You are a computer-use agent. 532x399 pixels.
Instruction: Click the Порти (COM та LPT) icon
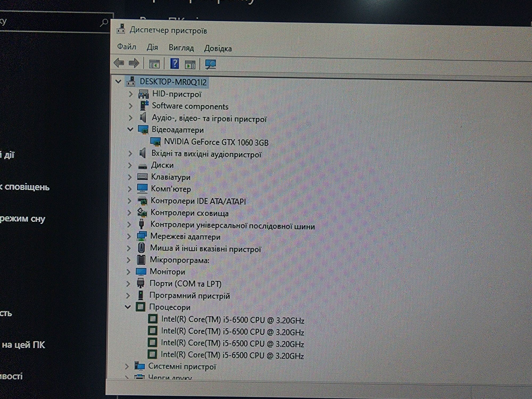[140, 283]
